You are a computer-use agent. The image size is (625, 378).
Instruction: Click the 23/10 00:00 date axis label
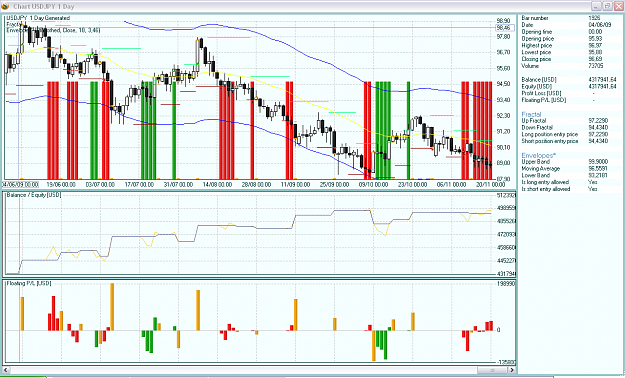coord(413,185)
